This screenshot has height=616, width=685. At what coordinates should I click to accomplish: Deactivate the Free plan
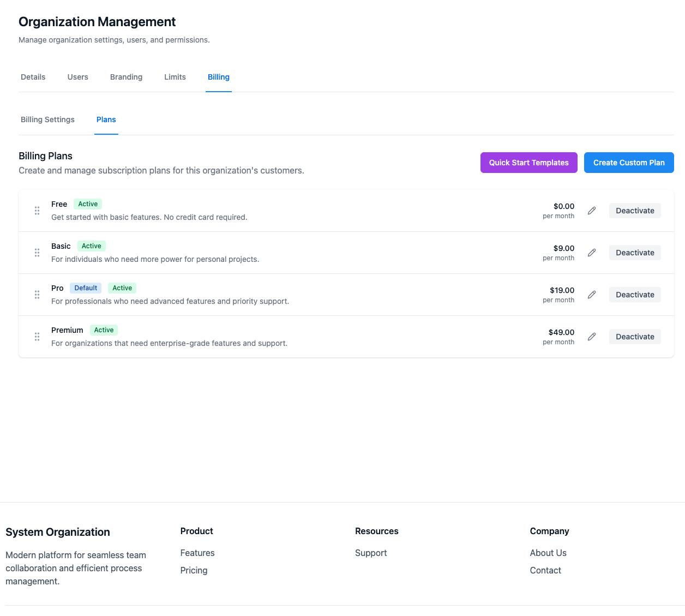tap(635, 211)
